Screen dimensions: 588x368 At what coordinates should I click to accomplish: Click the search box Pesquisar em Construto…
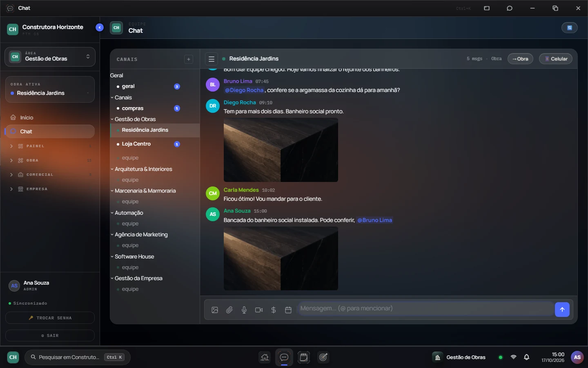pyautogui.click(x=78, y=357)
